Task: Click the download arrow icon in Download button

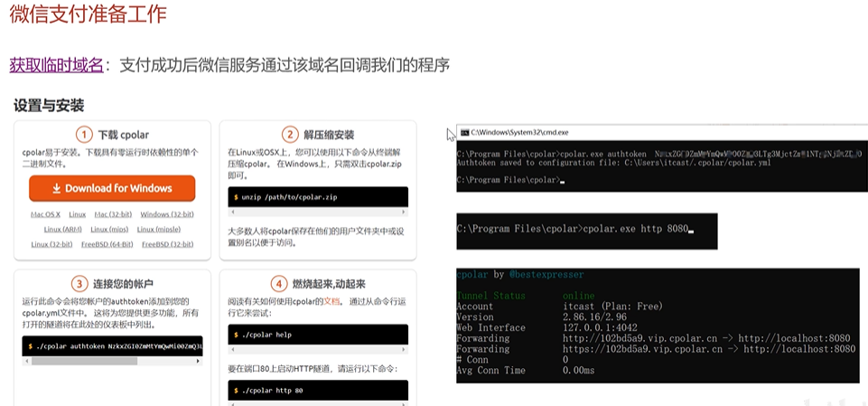Action: click(x=57, y=189)
